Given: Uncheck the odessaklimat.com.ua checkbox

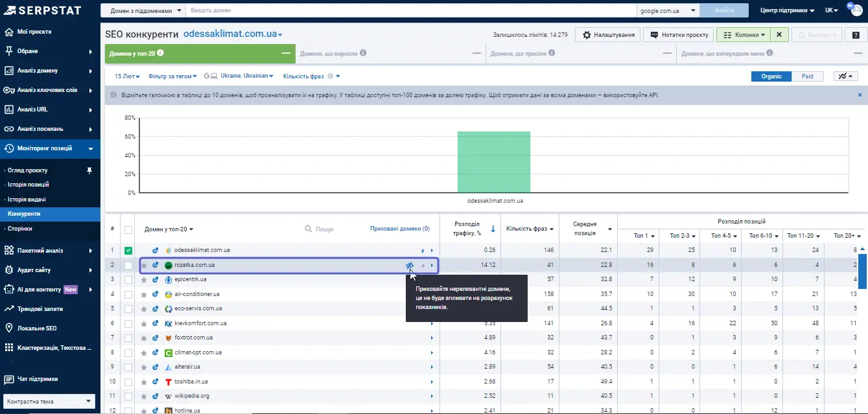Looking at the screenshot, I should (128, 251).
